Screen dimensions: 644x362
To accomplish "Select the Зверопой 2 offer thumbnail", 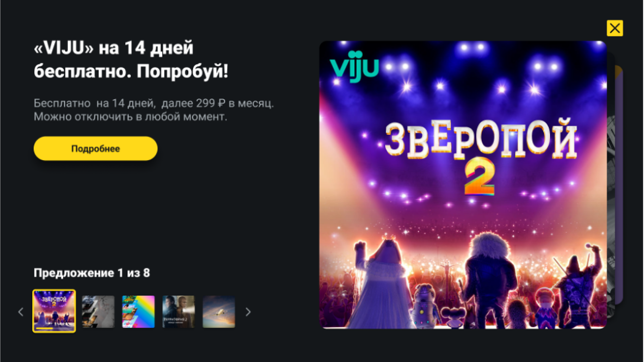I will click(54, 311).
